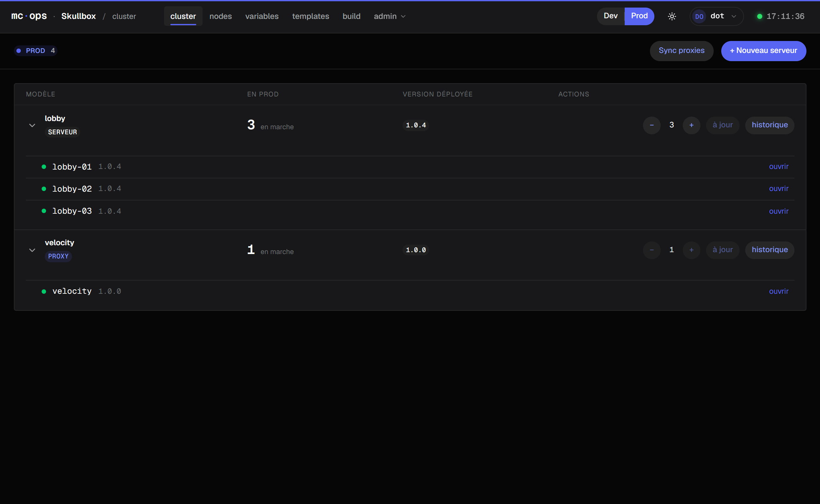Click the PROD 4 environment badge
The width and height of the screenshot is (820, 504).
pos(36,51)
